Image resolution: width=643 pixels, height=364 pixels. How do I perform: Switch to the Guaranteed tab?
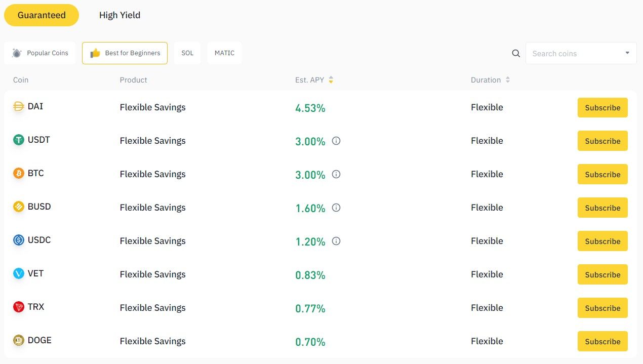coord(42,15)
